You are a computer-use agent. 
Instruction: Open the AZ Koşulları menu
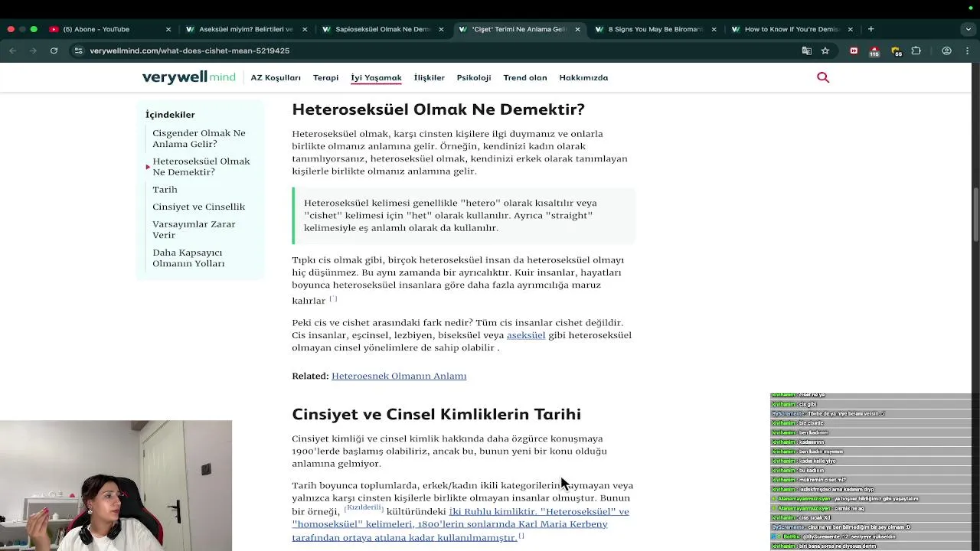tap(276, 77)
